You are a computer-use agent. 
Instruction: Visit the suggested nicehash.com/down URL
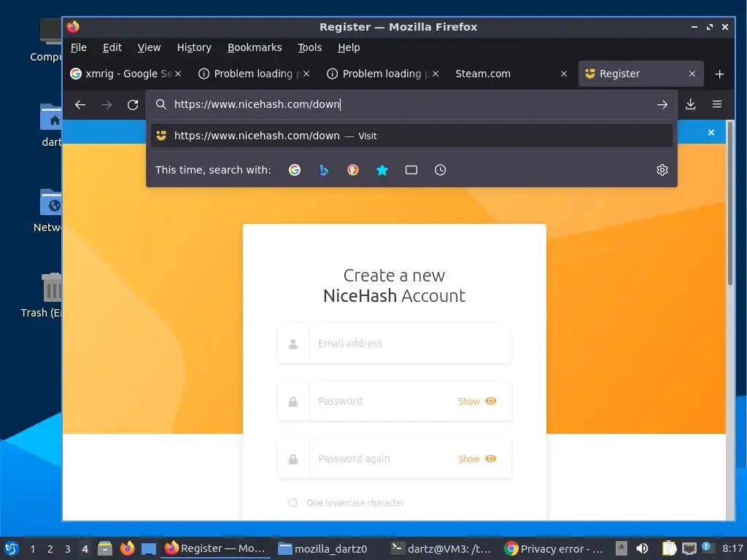411,136
